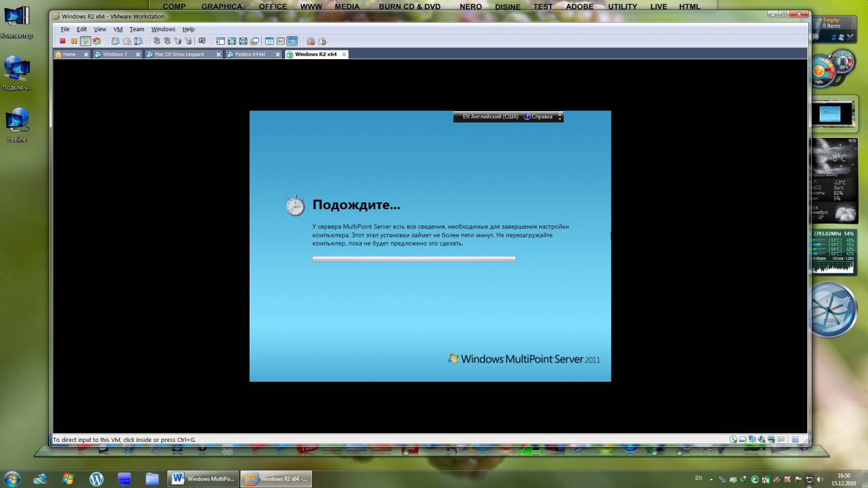Open the VM menu
Screen dimensions: 868x488
pos(118,29)
